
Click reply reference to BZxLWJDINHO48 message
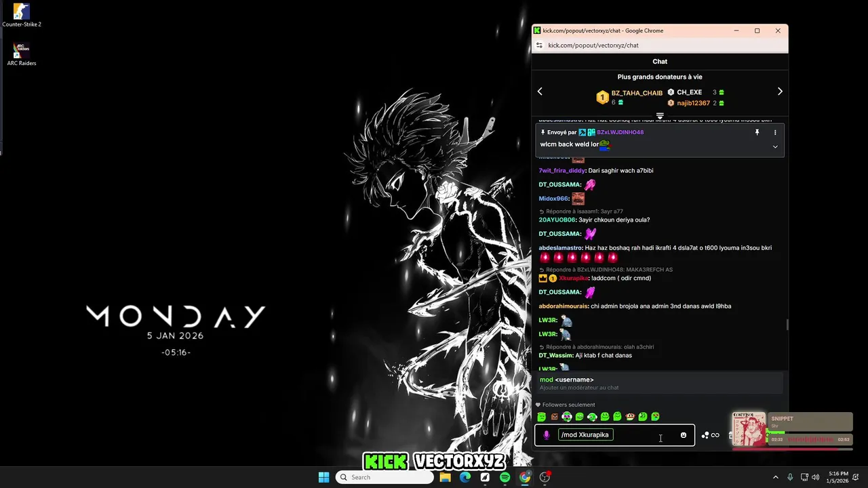pyautogui.click(x=606, y=270)
